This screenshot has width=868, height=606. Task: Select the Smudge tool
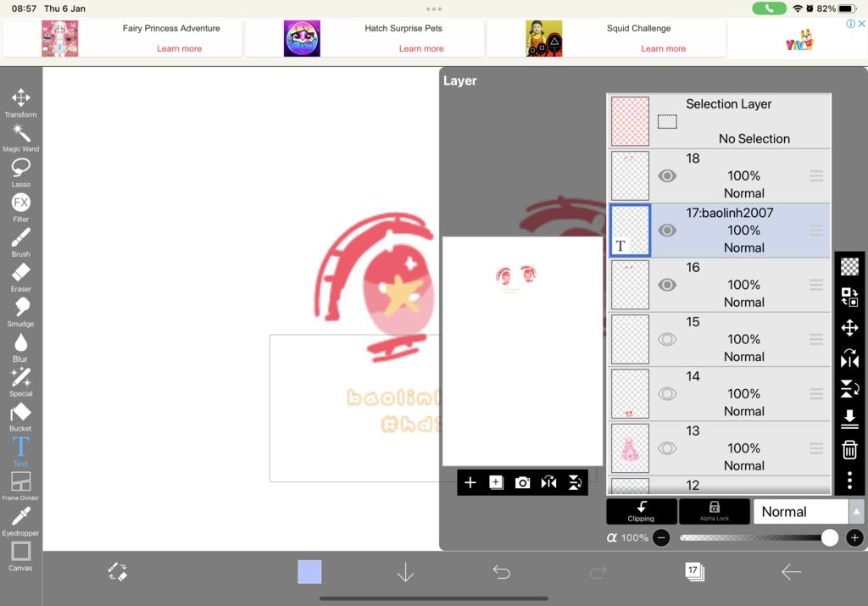point(20,312)
